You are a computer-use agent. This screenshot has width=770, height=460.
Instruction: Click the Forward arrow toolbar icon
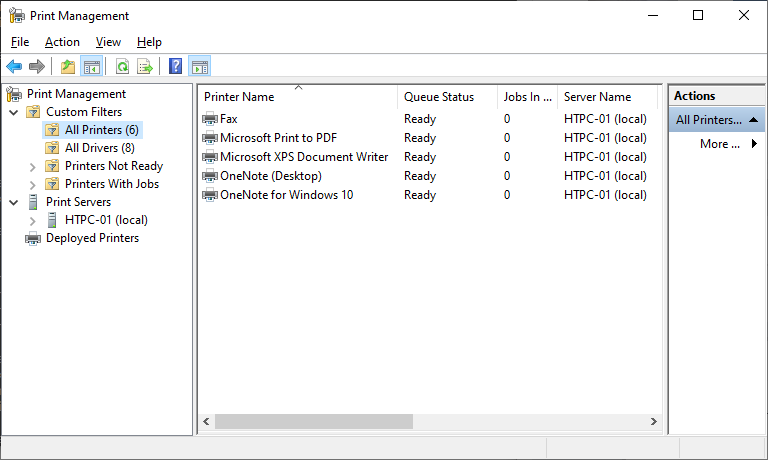(x=37, y=66)
